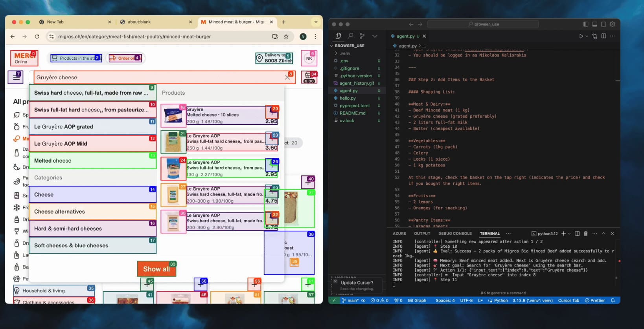This screenshot has width=644, height=329.
Task: Toggle the primary sidebar in Cursor
Action: point(586,24)
